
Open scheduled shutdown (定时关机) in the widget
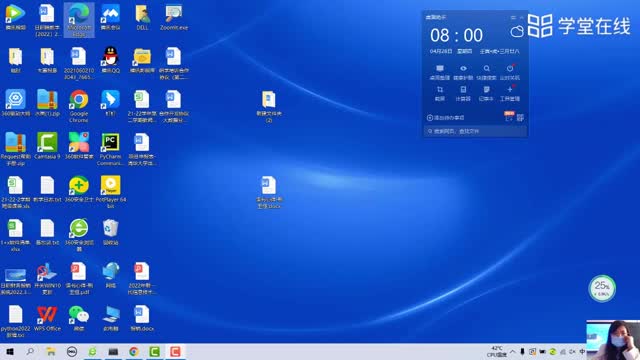click(510, 72)
